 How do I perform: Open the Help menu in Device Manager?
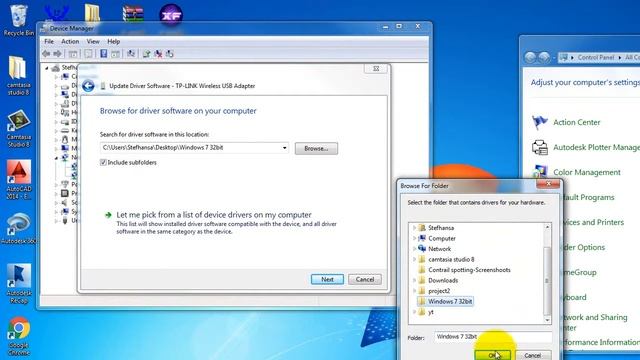[113, 41]
